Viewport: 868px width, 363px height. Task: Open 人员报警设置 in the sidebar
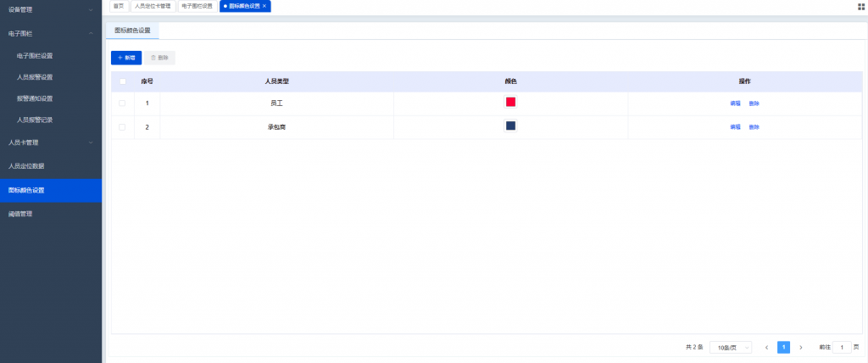(x=35, y=77)
